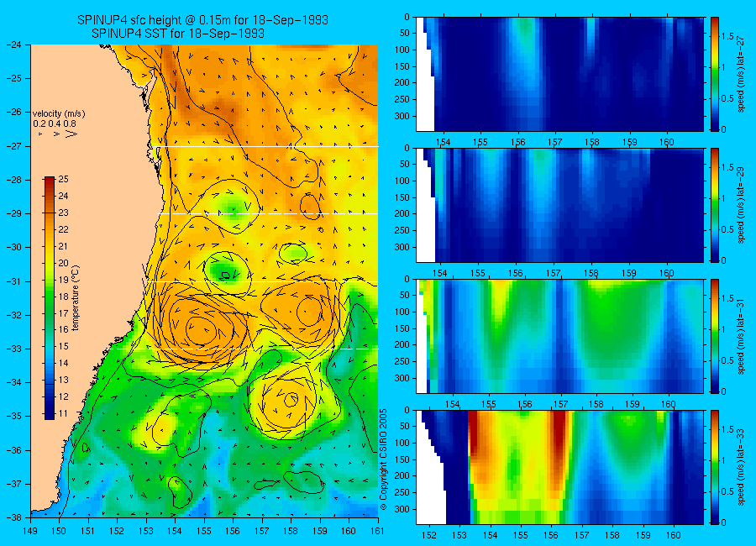The width and height of the screenshot is (756, 546).
Task: Click the 'speed (m/s) lat=-29' label
Action: tap(742, 206)
